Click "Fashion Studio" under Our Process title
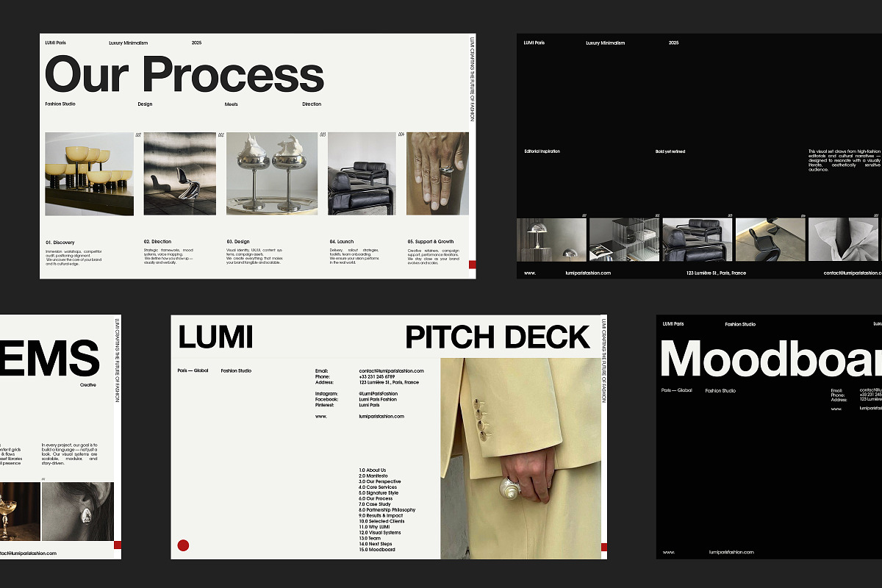 pos(60,104)
